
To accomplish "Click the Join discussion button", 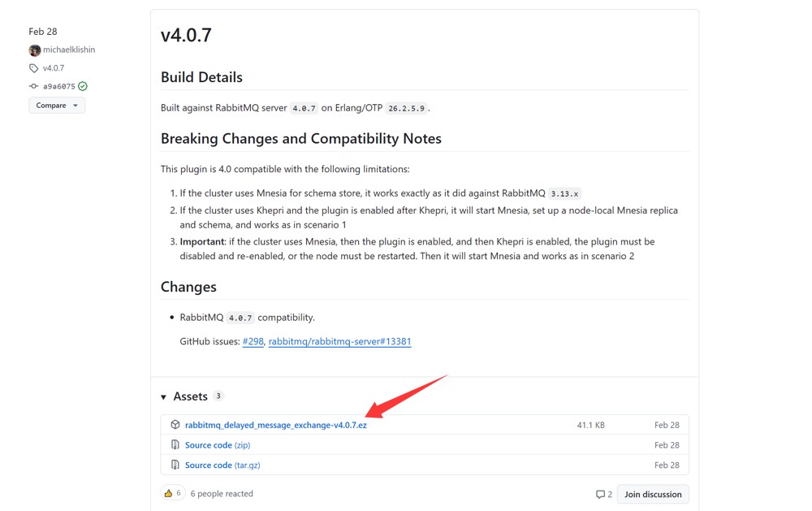I will [x=653, y=495].
